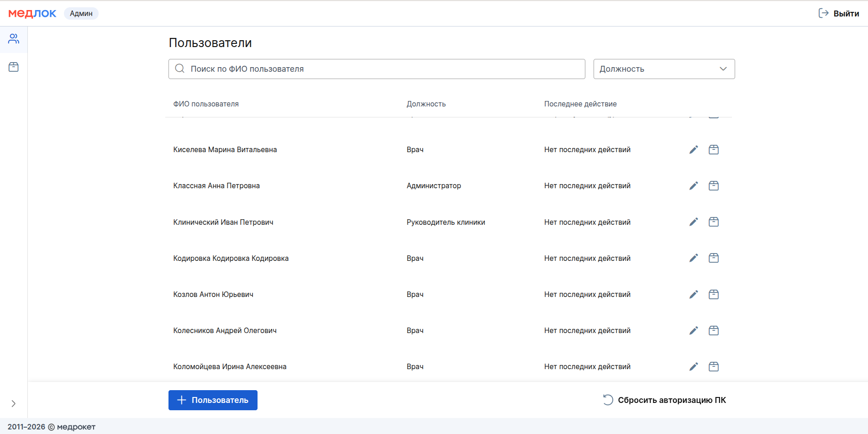The image size is (868, 434).
Task: Add a new user with Пользователь button
Action: click(213, 400)
